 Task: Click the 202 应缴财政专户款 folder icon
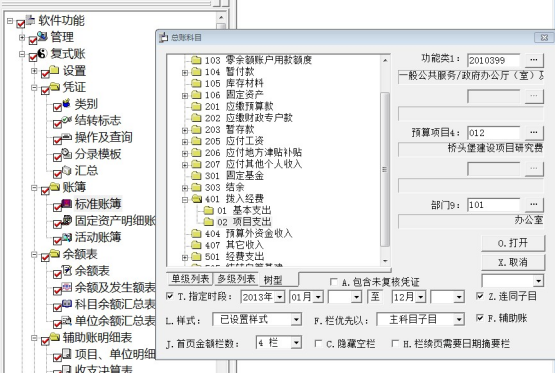[x=196, y=118]
